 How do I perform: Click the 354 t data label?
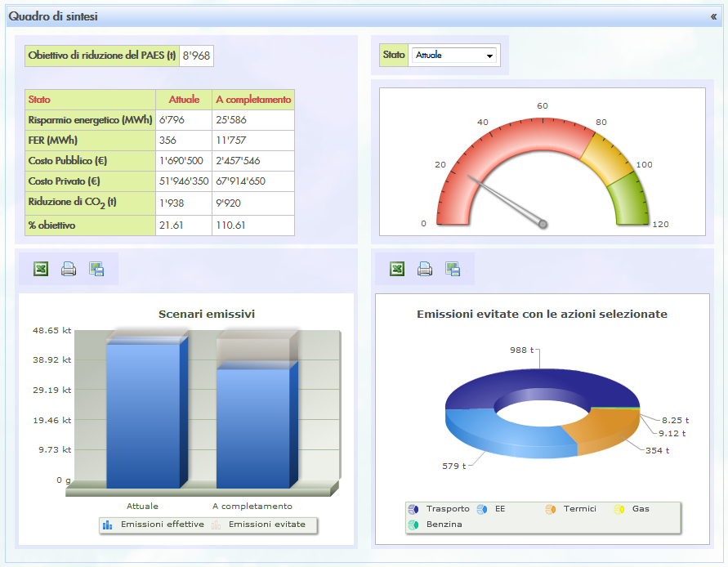[x=658, y=450]
